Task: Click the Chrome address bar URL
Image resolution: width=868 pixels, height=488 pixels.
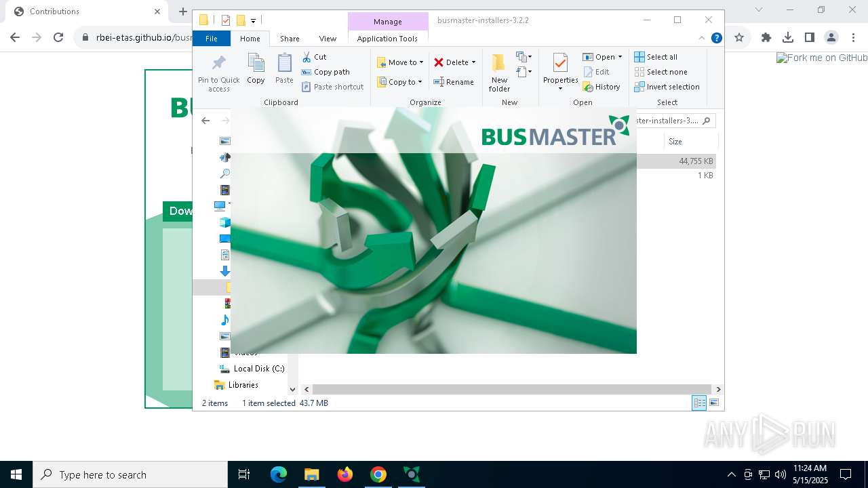Action: tap(144, 38)
